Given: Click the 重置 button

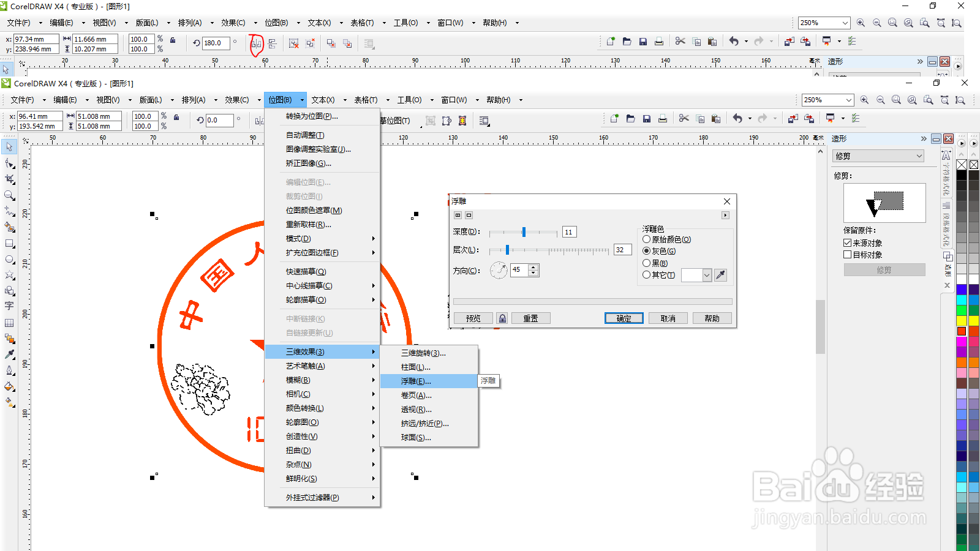Looking at the screenshot, I should point(530,318).
